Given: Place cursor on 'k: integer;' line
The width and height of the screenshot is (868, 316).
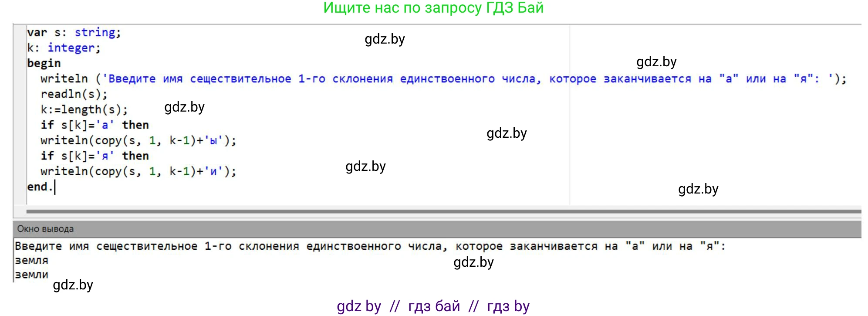Looking at the screenshot, I should click(x=64, y=48).
